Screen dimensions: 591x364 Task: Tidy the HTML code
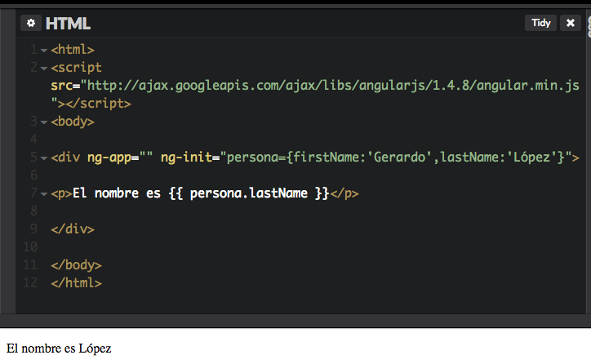click(541, 23)
